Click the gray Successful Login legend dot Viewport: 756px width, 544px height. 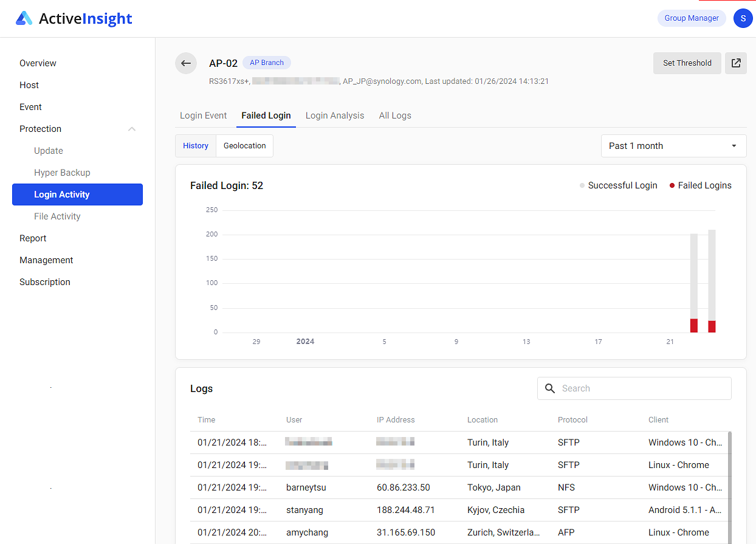pyautogui.click(x=582, y=185)
